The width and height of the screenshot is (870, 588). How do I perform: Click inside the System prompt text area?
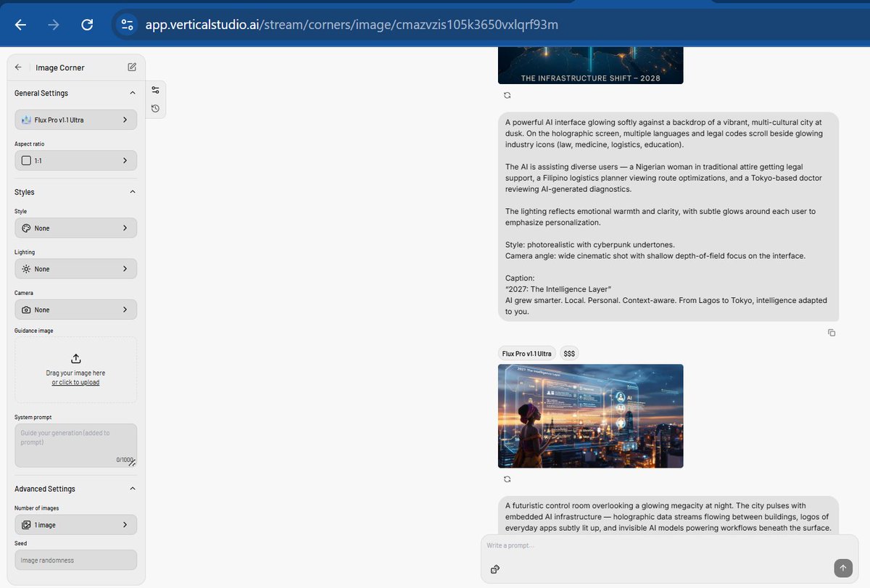pyautogui.click(x=75, y=445)
